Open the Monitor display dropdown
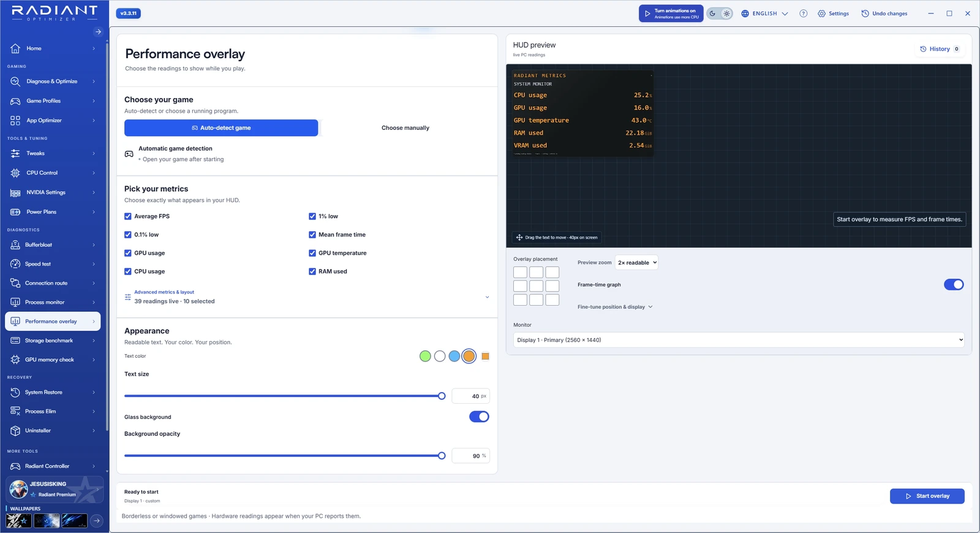The image size is (980, 533). coord(739,340)
